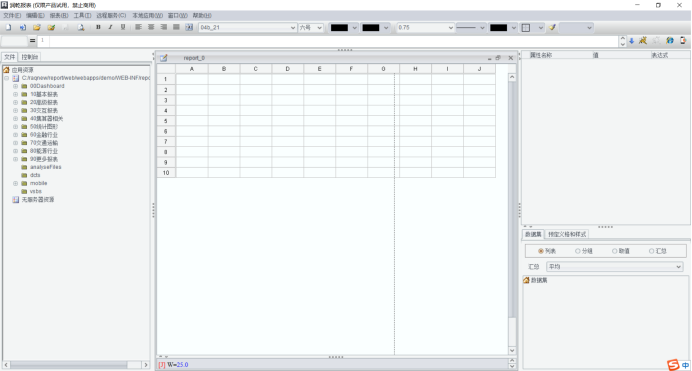This screenshot has height=371, width=692.
Task: Open the 汇总 dropdown showing 平均
Action: click(x=614, y=266)
